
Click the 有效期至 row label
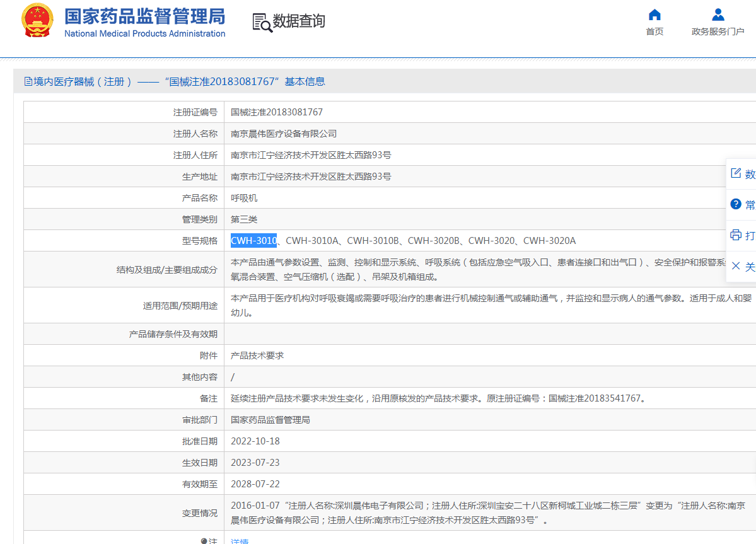point(200,484)
